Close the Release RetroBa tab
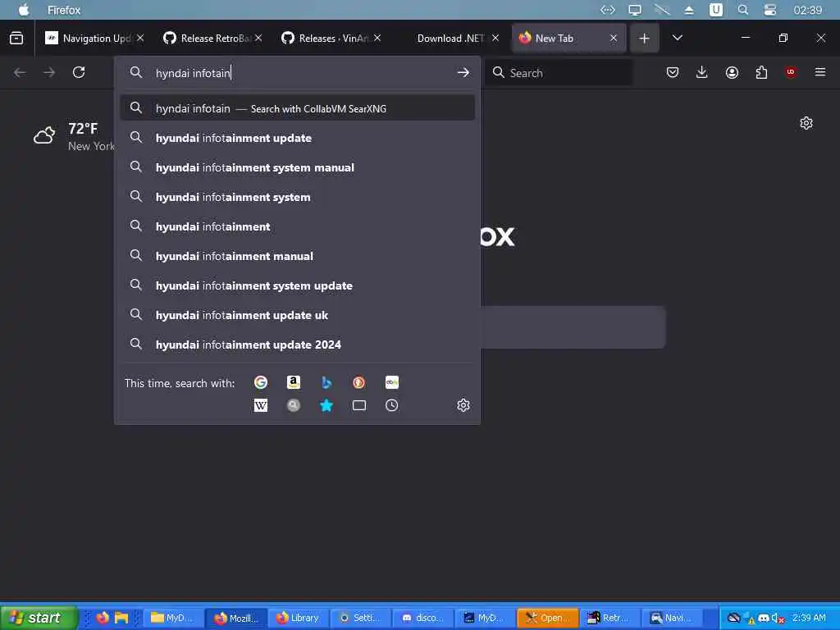 point(258,38)
